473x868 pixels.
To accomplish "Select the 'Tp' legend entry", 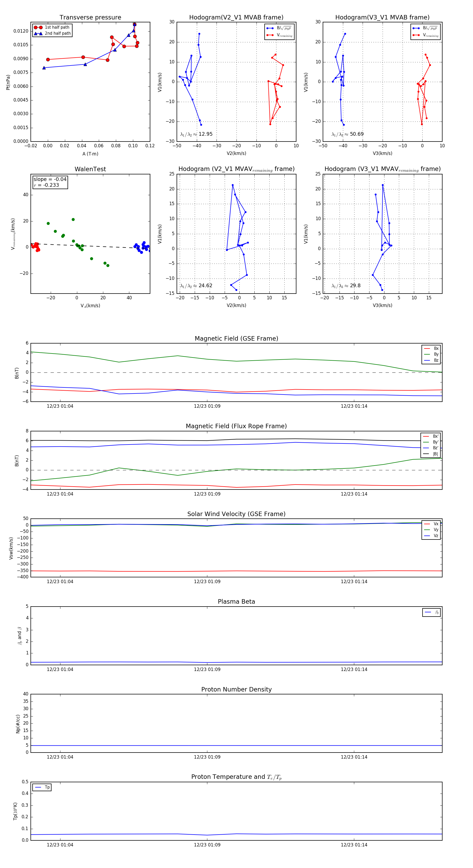I will coord(42,787).
